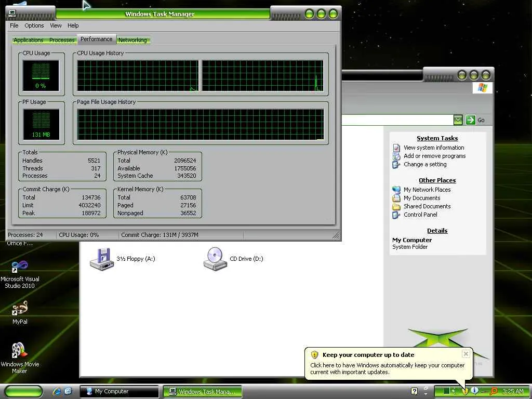Viewport: 532px width, 399px height.
Task: Select the 3½ Floppy (A:) drive icon
Action: pos(101,259)
